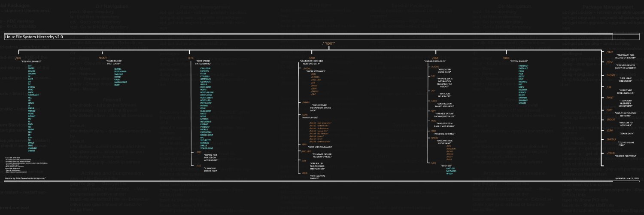Click SWAPOFF in the /SBIN list

pyautogui.click(x=523, y=100)
